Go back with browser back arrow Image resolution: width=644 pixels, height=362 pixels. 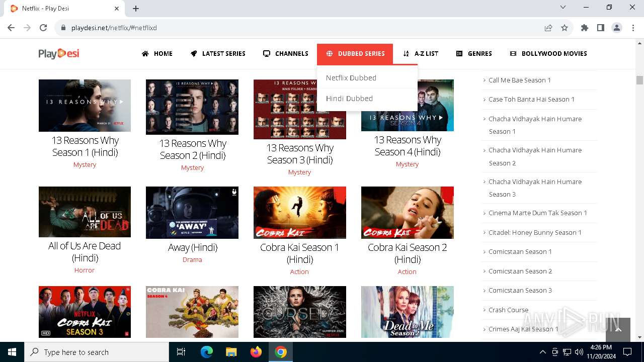pos(11,28)
